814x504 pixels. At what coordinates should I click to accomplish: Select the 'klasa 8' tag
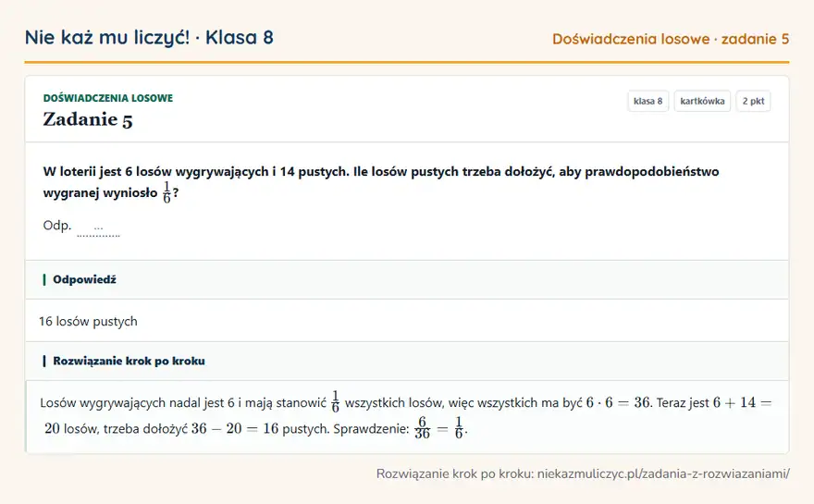click(647, 101)
